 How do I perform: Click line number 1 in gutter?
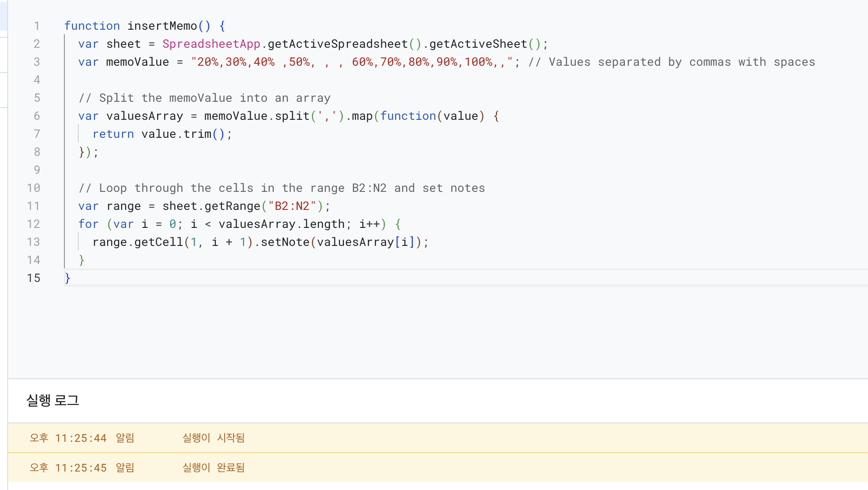pos(36,26)
